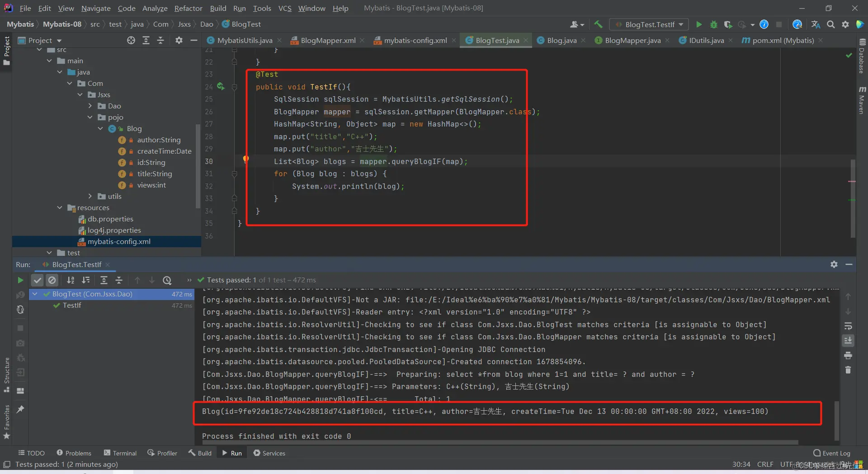Collapse the pojo package node
The height and width of the screenshot is (474, 868).
tap(90, 117)
